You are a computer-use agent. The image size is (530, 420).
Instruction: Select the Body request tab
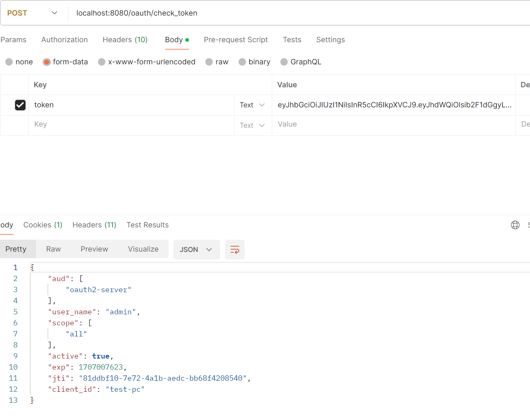click(x=177, y=40)
